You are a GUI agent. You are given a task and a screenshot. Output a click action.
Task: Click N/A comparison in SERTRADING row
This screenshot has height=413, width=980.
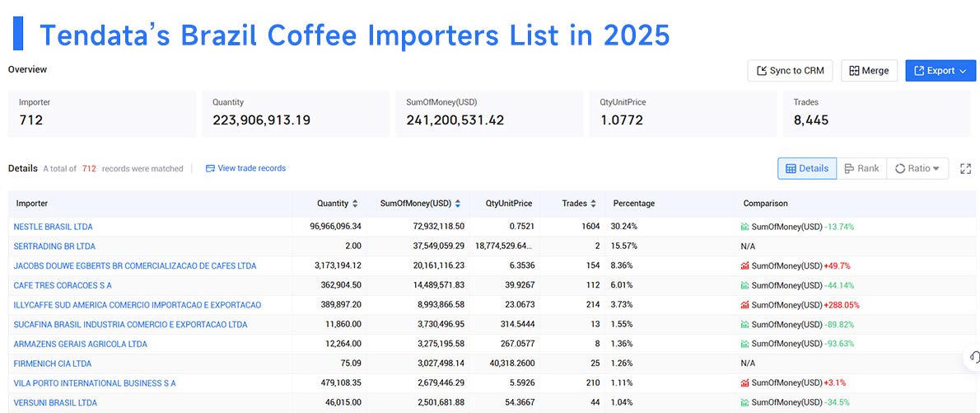pyautogui.click(x=748, y=246)
